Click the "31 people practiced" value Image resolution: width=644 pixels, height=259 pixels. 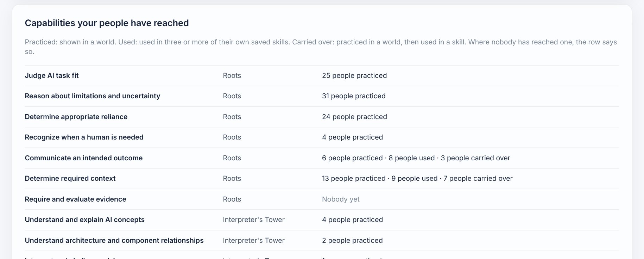[x=354, y=96]
